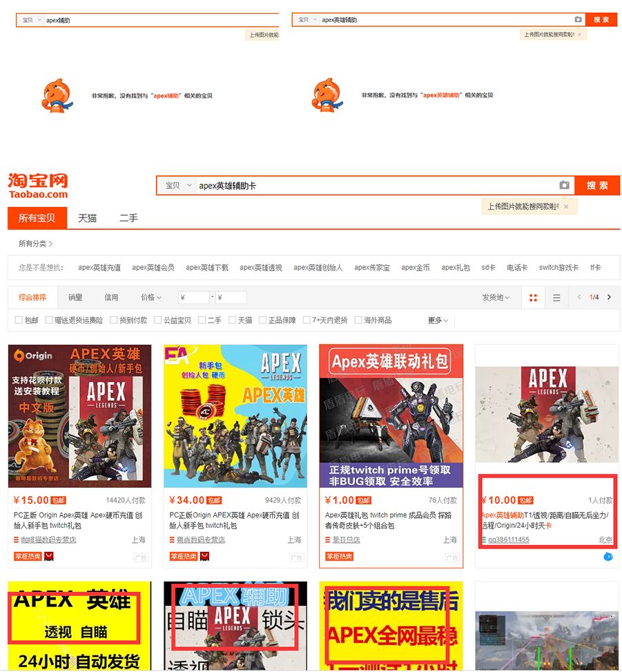The width and height of the screenshot is (622, 672).
Task: Open shop link 奥尚数码专营店
Action: coord(201,540)
